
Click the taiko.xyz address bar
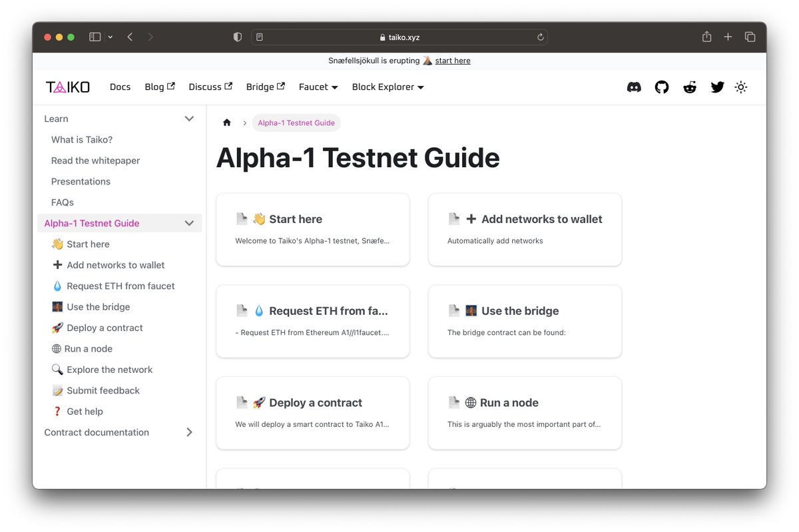[x=400, y=37]
